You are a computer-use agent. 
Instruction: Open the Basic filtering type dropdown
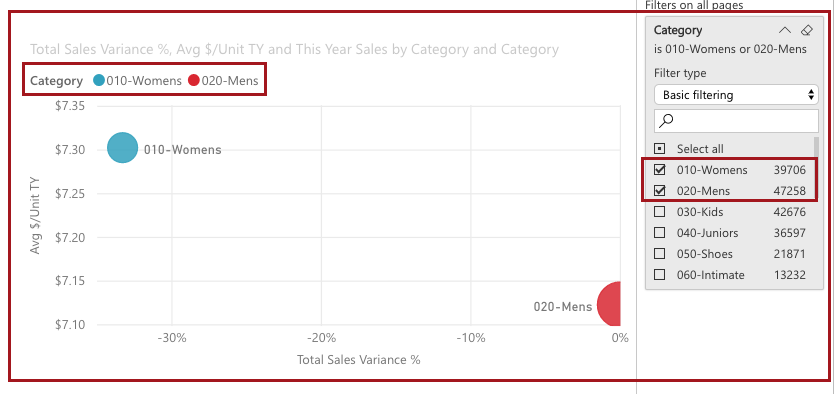pos(736,95)
